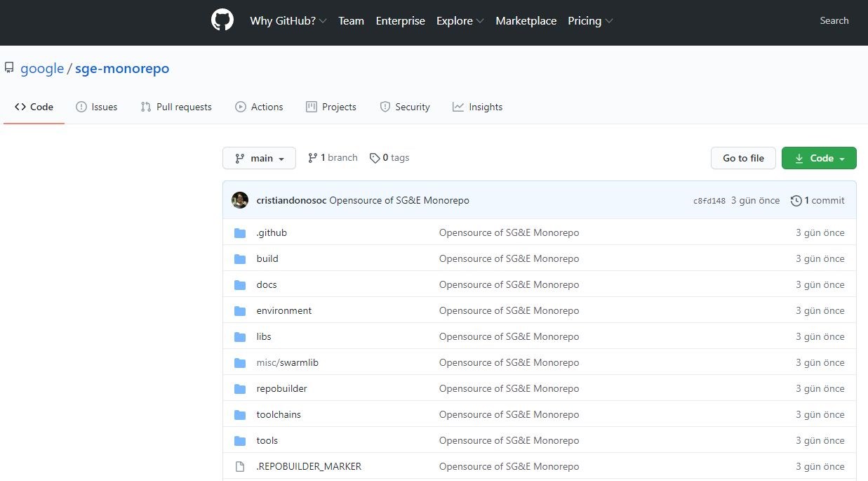Click the repository book icon beside google
This screenshot has width=868, height=481.
(9, 68)
